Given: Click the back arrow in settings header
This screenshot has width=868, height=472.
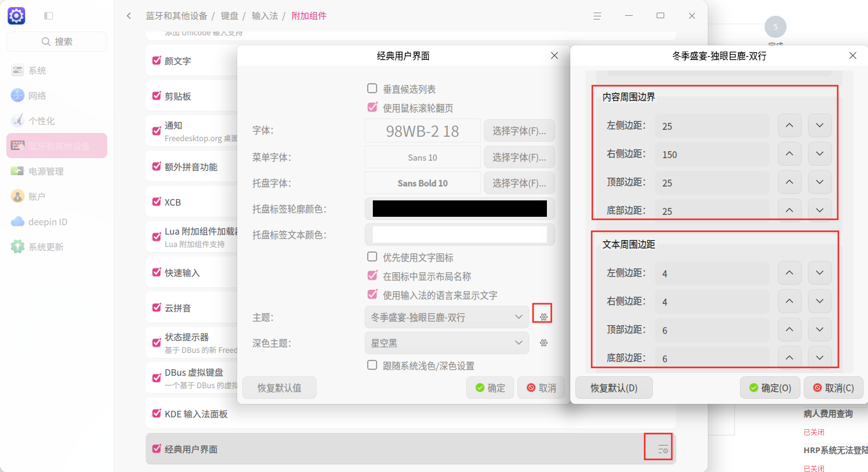Looking at the screenshot, I should [129, 16].
